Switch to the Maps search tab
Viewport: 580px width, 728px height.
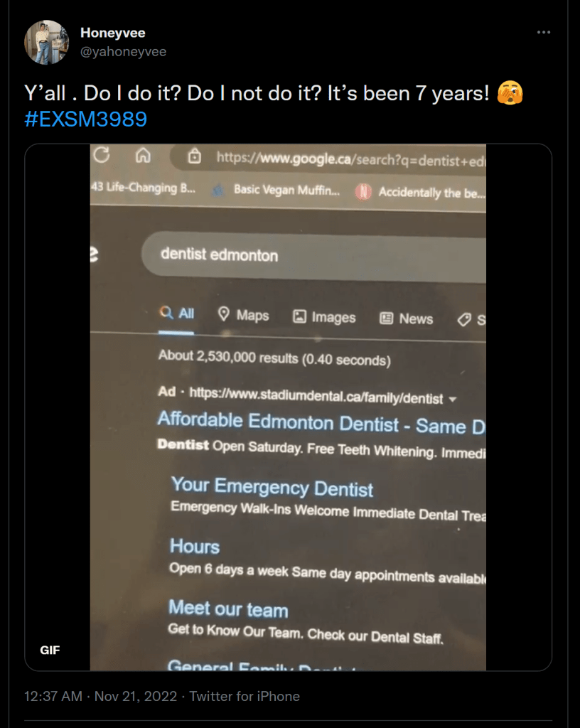(243, 315)
